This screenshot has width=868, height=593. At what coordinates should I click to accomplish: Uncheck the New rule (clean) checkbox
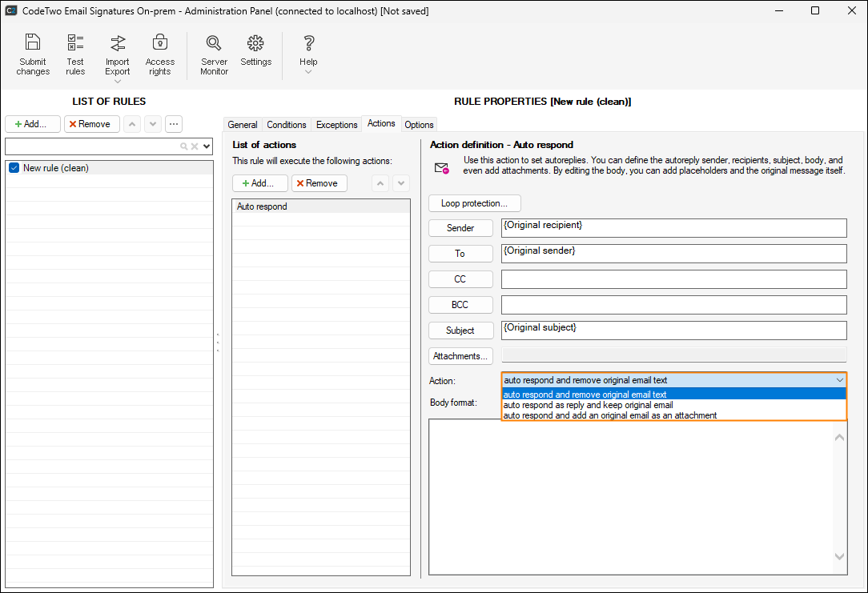tap(14, 168)
